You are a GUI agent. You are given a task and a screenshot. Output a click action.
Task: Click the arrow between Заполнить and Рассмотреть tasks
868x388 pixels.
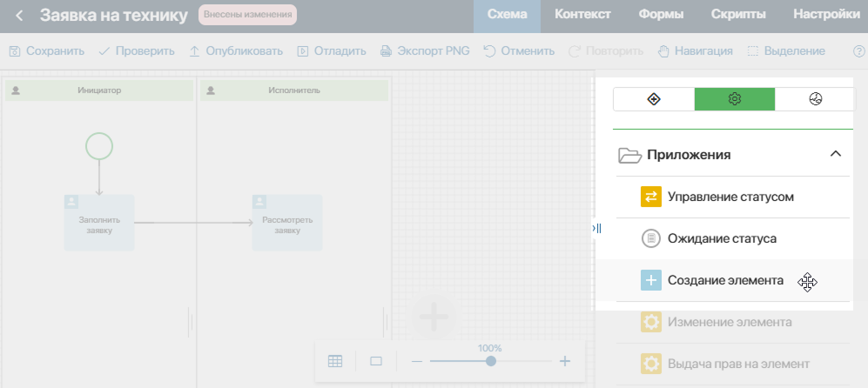pos(194,223)
